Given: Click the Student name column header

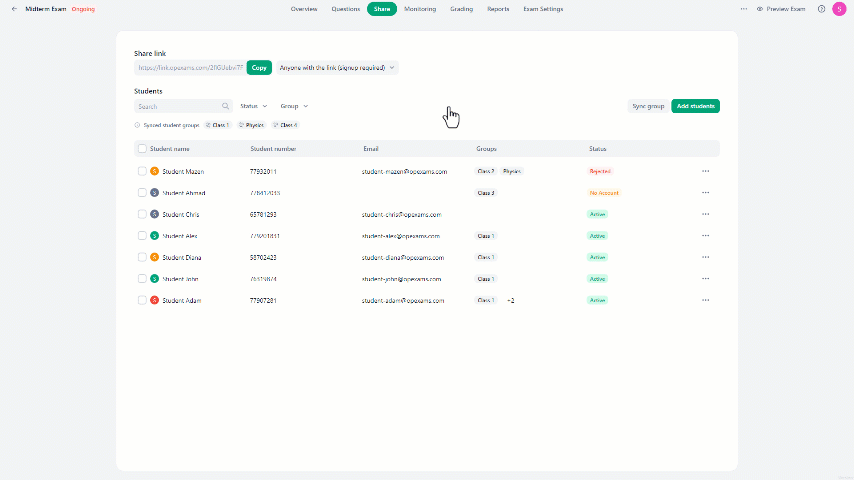Looking at the screenshot, I should [x=170, y=149].
